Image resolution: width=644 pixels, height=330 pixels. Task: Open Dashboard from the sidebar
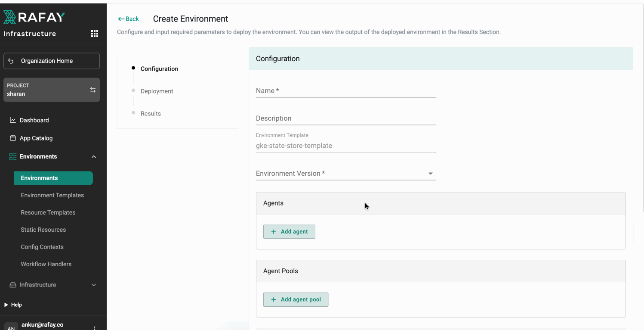tap(34, 120)
